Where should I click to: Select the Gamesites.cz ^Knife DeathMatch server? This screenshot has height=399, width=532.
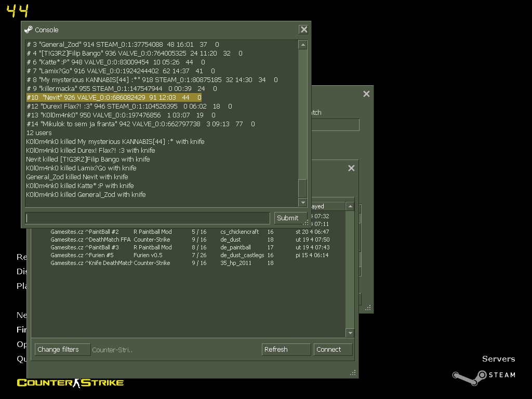click(91, 263)
